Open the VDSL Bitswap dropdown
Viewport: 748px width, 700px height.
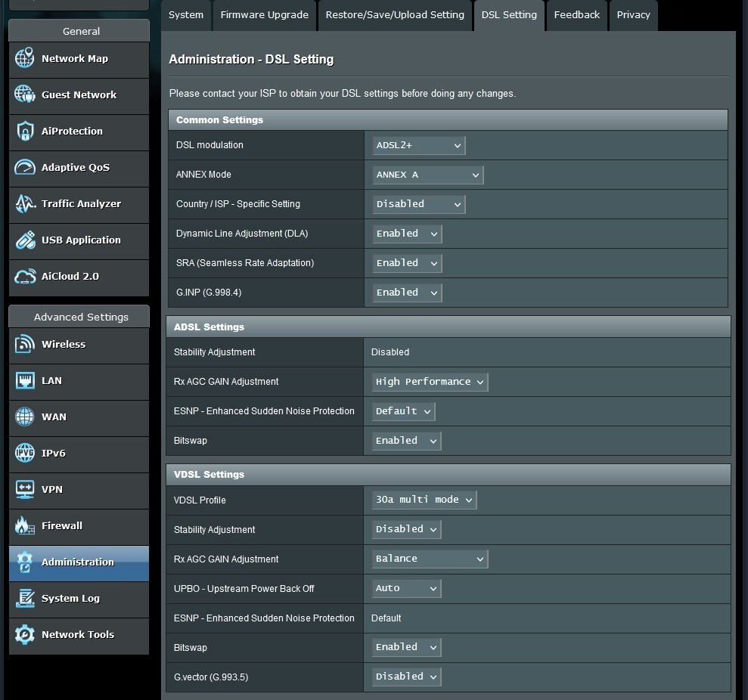pyautogui.click(x=406, y=648)
